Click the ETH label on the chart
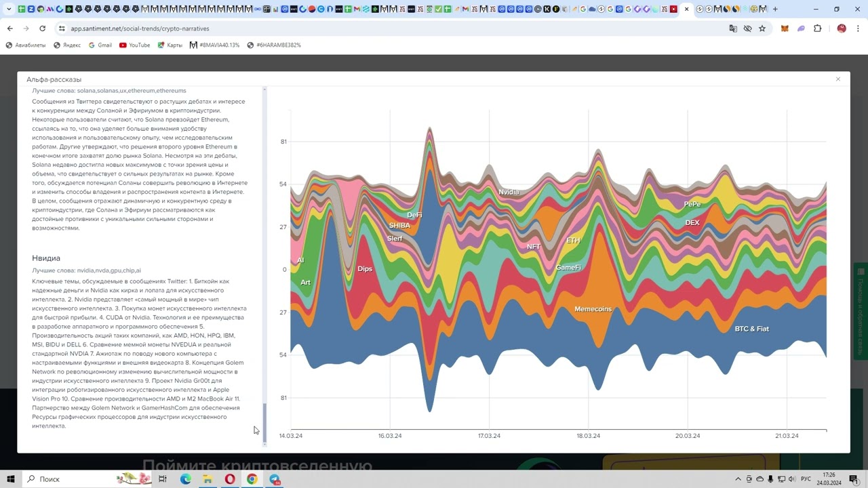Image resolution: width=868 pixels, height=488 pixels. (x=574, y=241)
